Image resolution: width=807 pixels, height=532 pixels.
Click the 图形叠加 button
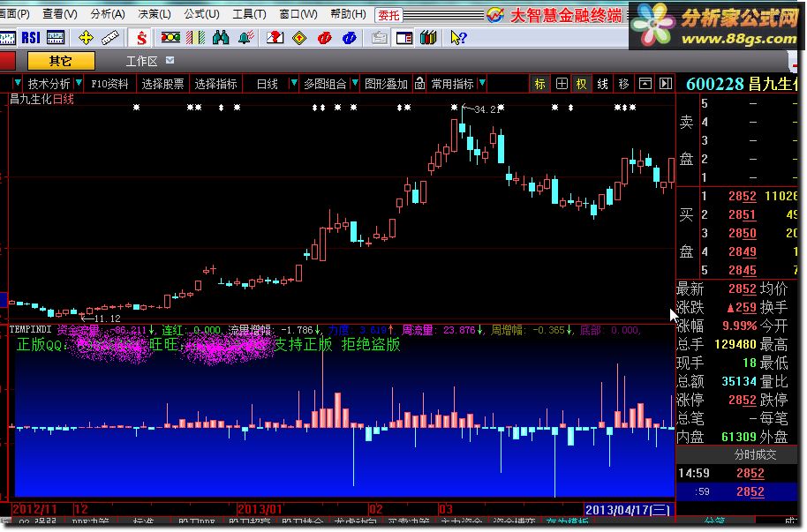(x=386, y=83)
